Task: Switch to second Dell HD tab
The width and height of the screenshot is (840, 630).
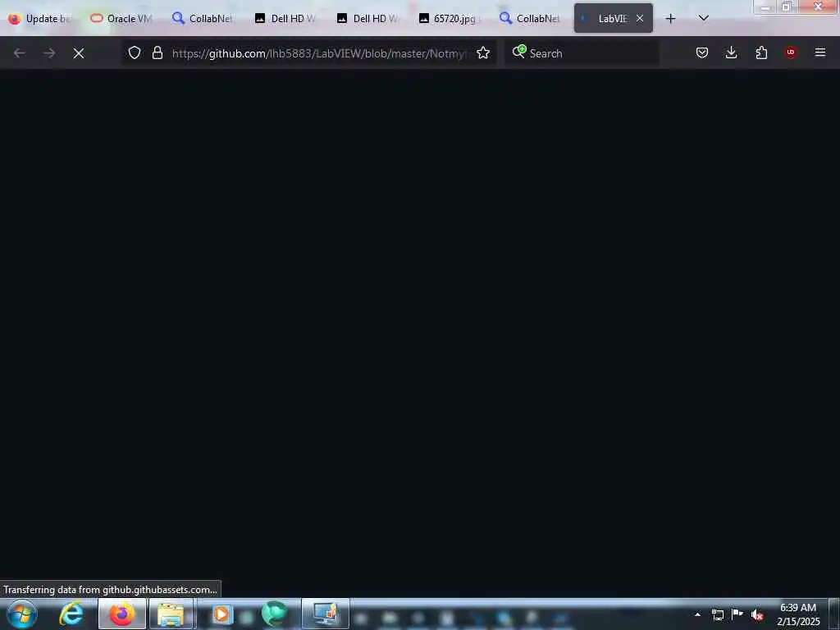Action: [x=367, y=19]
